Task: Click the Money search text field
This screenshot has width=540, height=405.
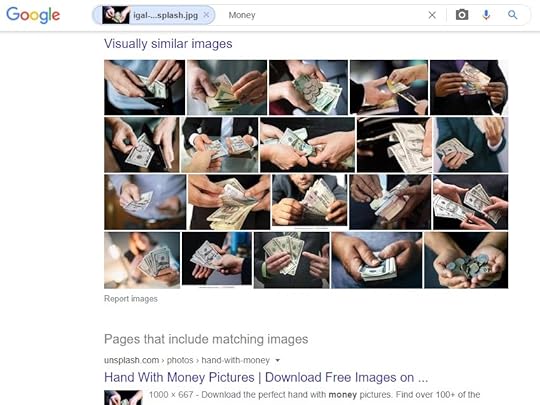Action: (x=324, y=15)
